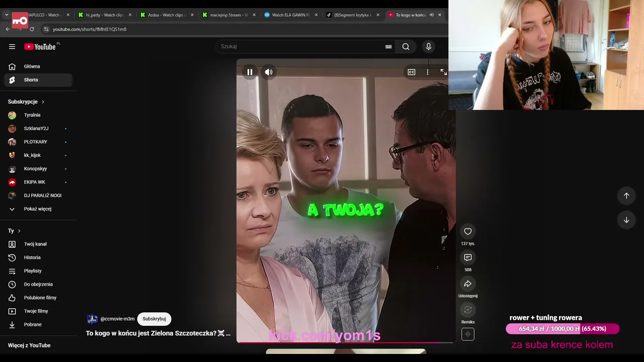This screenshot has width=644, height=362.
Task: Start voice search with the microphone
Action: coord(429,47)
